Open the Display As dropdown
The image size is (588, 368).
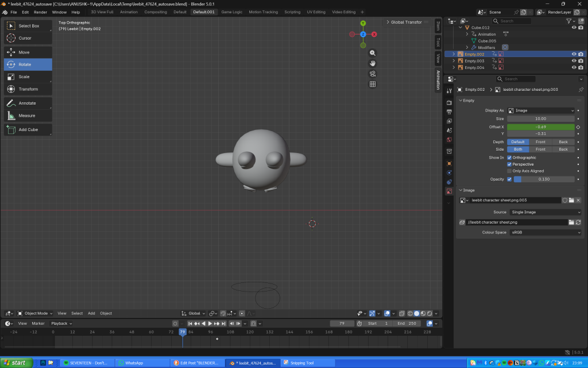click(x=540, y=110)
